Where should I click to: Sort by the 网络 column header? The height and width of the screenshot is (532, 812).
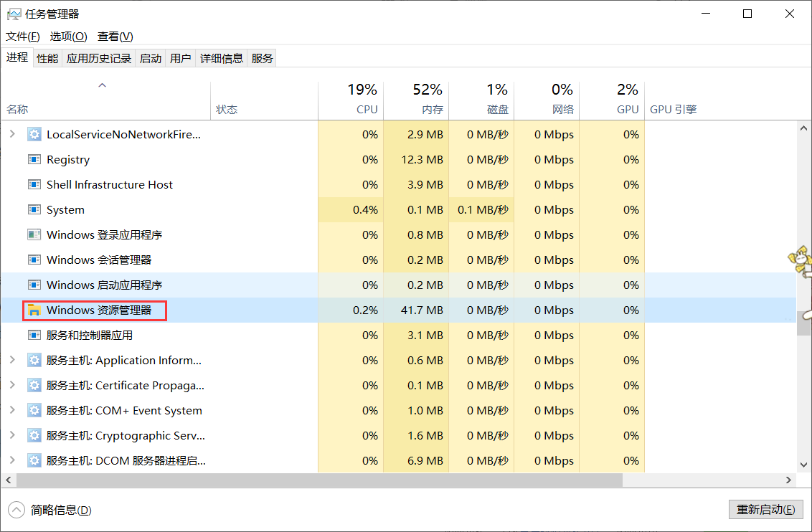click(547, 101)
